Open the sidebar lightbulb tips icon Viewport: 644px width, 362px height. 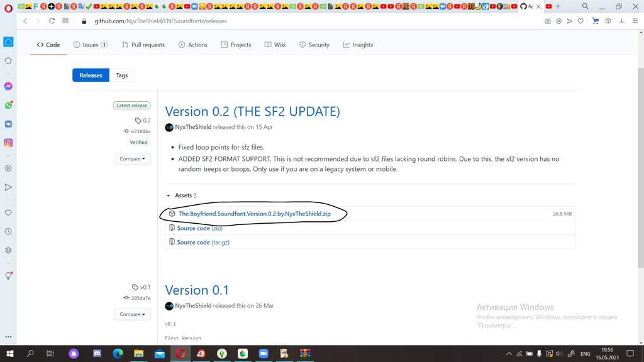coord(8,276)
